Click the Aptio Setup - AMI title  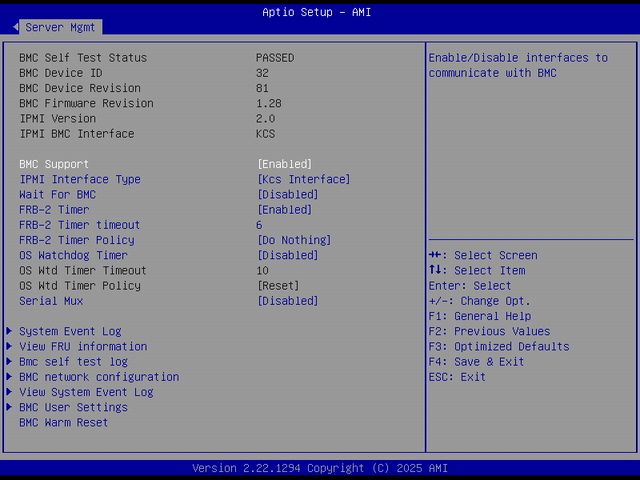[317, 12]
